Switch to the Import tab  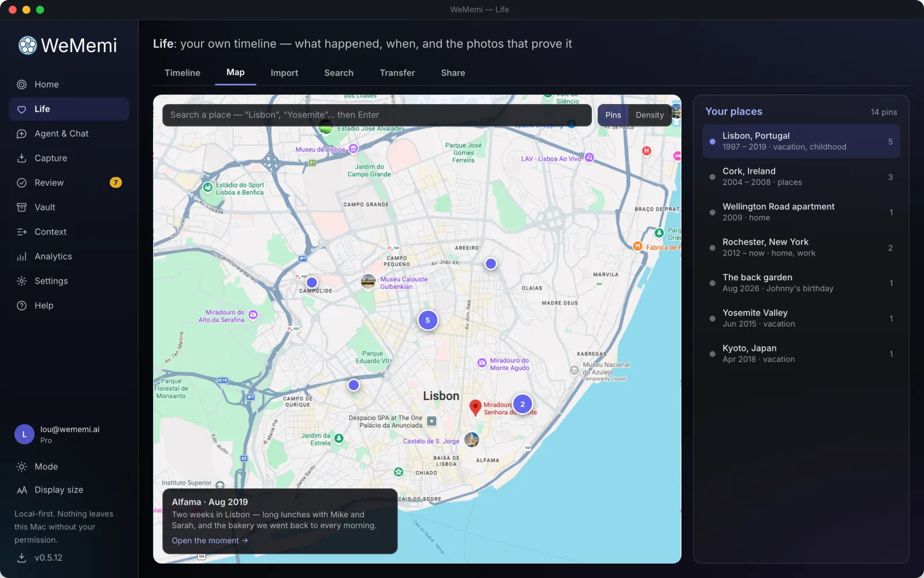285,73
